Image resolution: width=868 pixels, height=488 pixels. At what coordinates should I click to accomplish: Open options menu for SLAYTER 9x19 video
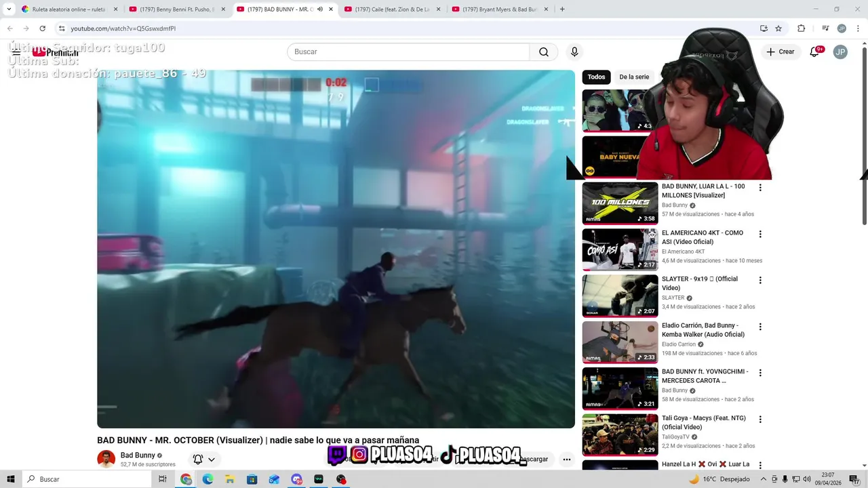pyautogui.click(x=760, y=280)
